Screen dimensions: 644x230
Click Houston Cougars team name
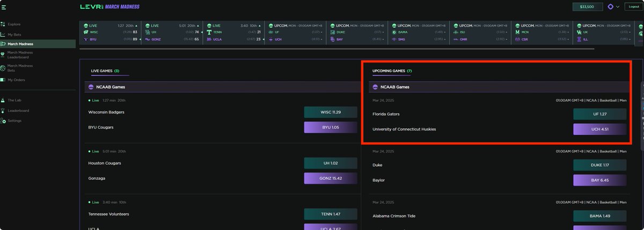(x=105, y=163)
